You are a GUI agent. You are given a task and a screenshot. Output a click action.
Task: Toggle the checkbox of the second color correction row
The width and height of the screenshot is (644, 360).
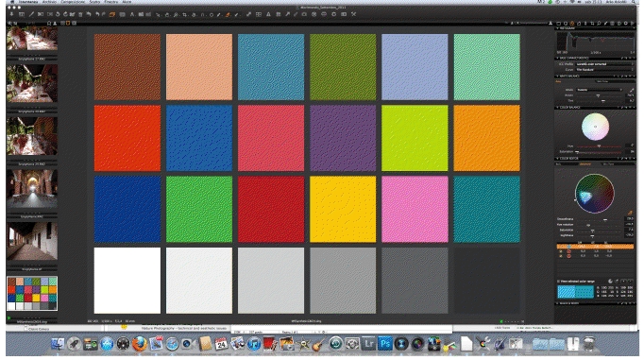pyautogui.click(x=561, y=251)
